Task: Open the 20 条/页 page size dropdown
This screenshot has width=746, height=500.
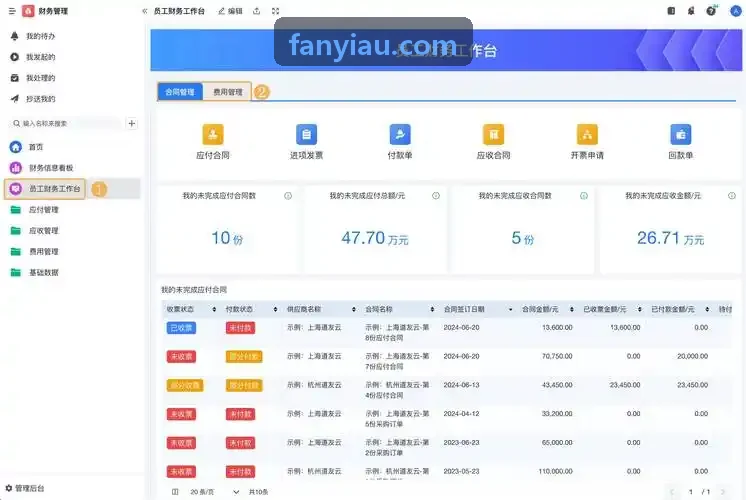Action: click(214, 492)
